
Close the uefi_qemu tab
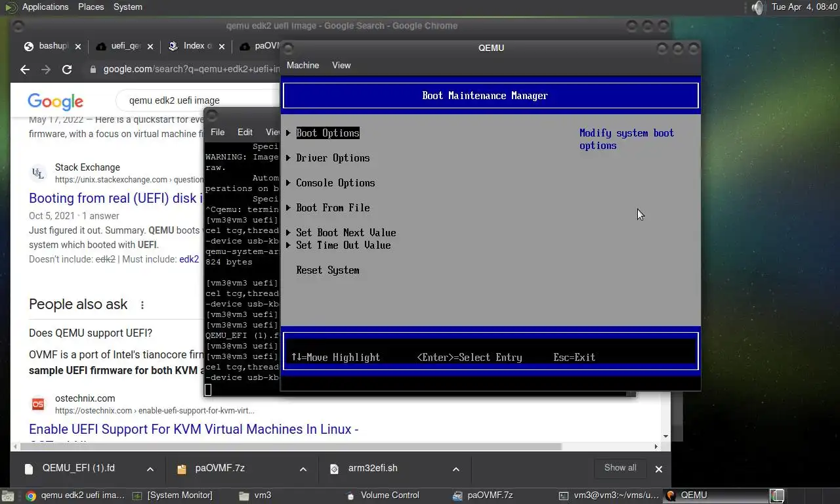click(x=150, y=47)
